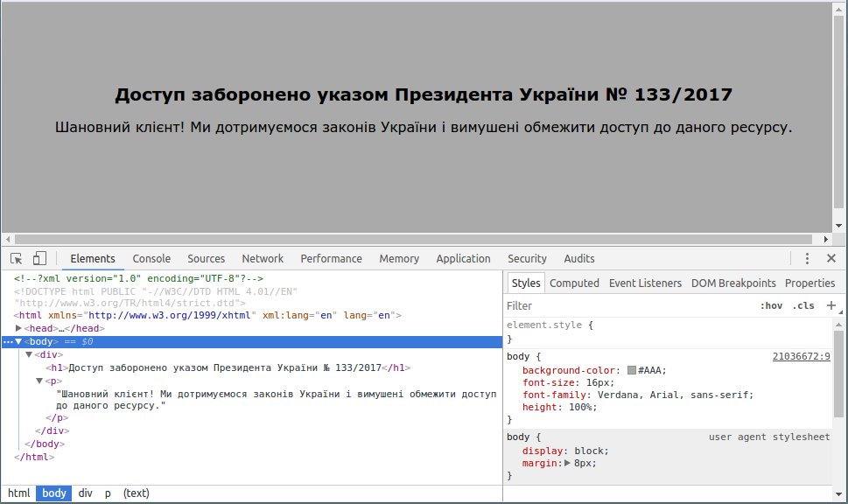Toggle element state with the :hov button
Screen dimensions: 848x504
(774, 304)
